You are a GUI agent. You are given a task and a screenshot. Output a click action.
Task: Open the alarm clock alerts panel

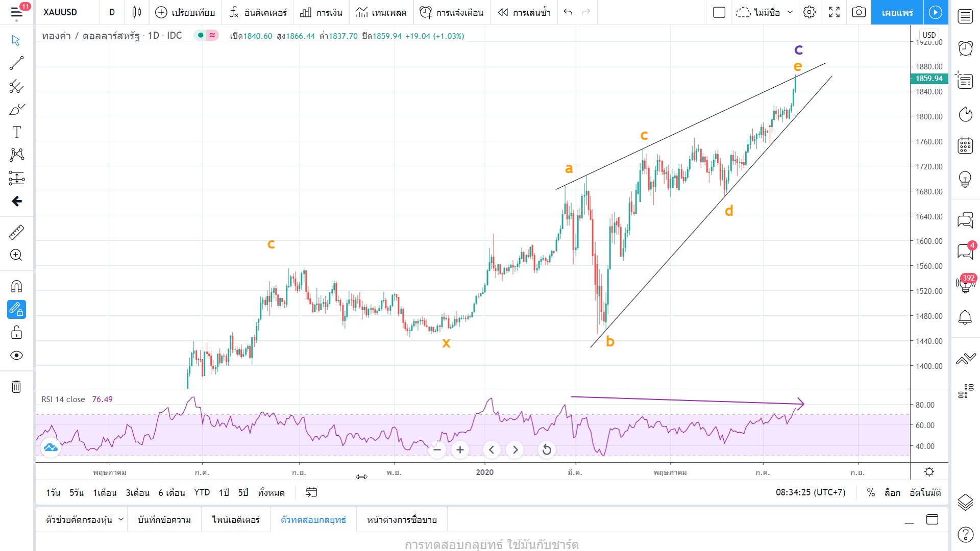pyautogui.click(x=965, y=48)
